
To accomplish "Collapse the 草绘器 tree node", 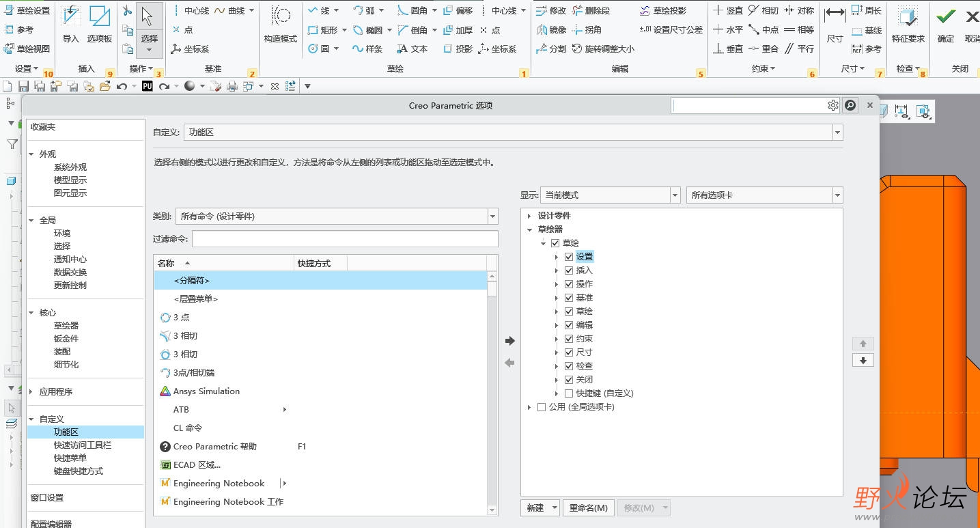I will 529,230.
